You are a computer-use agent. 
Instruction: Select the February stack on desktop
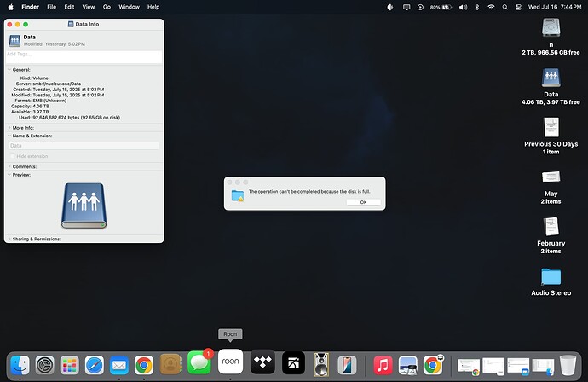pos(551,227)
